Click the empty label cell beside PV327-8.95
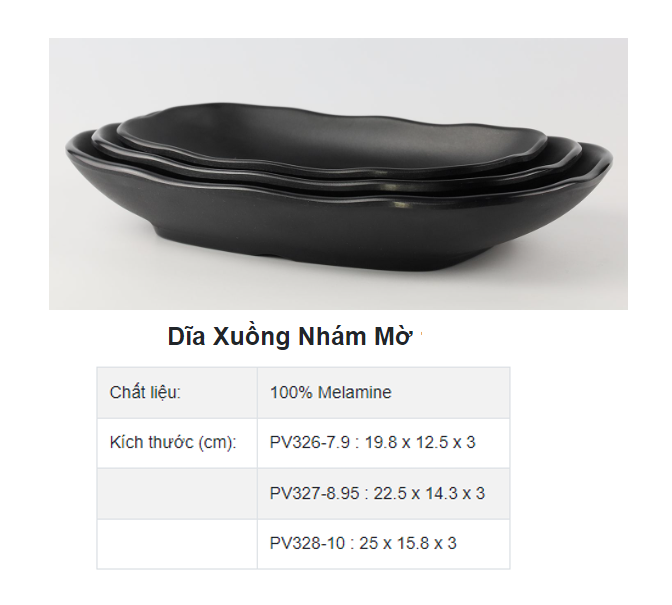Screen dimensions: 672x605 coord(177,494)
